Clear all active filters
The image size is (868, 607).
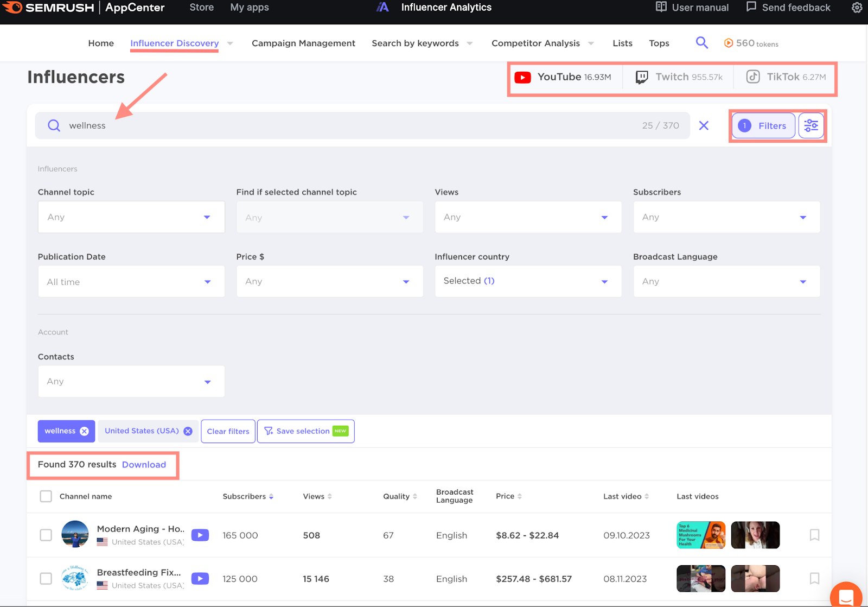click(x=228, y=431)
